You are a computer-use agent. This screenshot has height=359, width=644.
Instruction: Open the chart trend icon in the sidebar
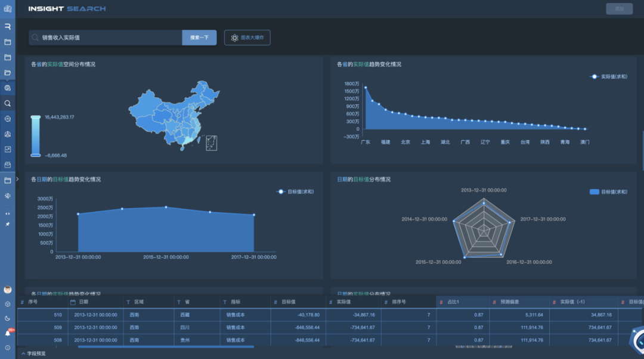pyautogui.click(x=8, y=149)
